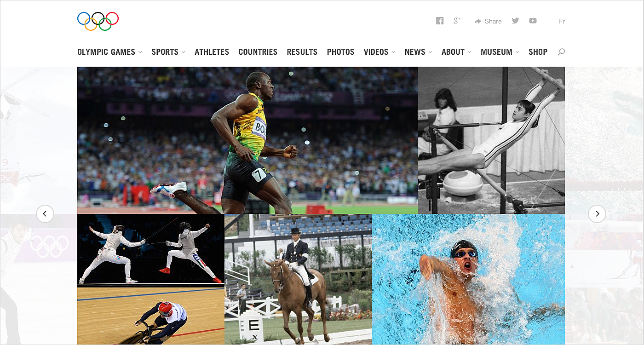
Task: Open the Athletes menu item
Action: coord(212,52)
